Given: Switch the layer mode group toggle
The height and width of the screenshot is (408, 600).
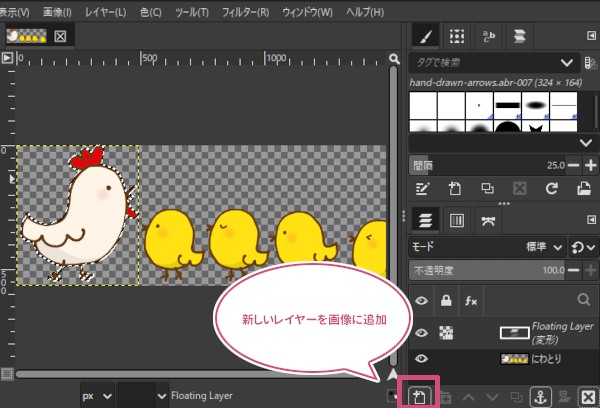Looking at the screenshot, I should point(582,247).
